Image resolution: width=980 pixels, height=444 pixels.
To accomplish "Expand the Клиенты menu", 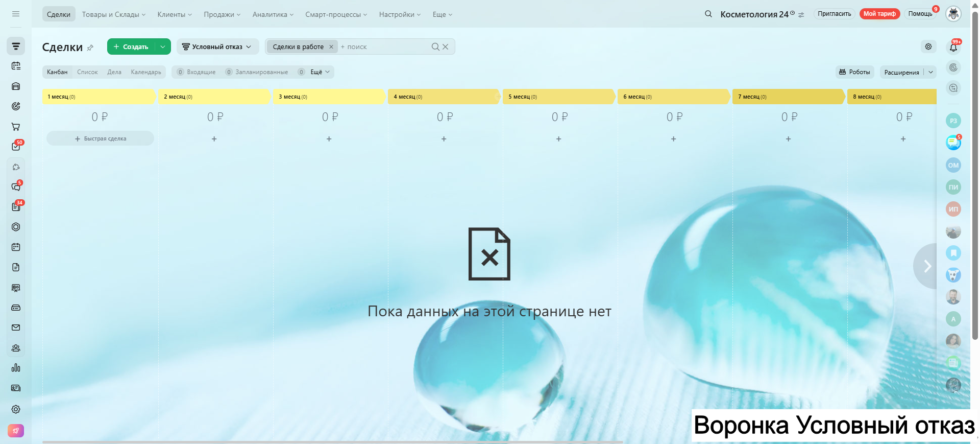I will coord(175,14).
